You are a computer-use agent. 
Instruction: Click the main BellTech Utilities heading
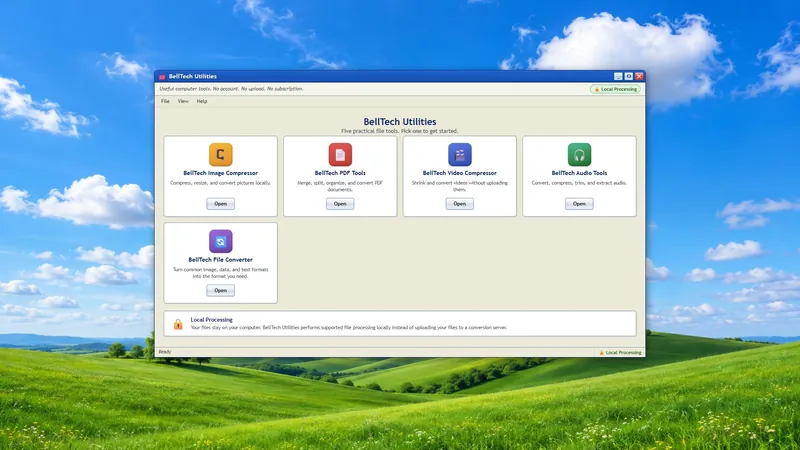tap(399, 121)
